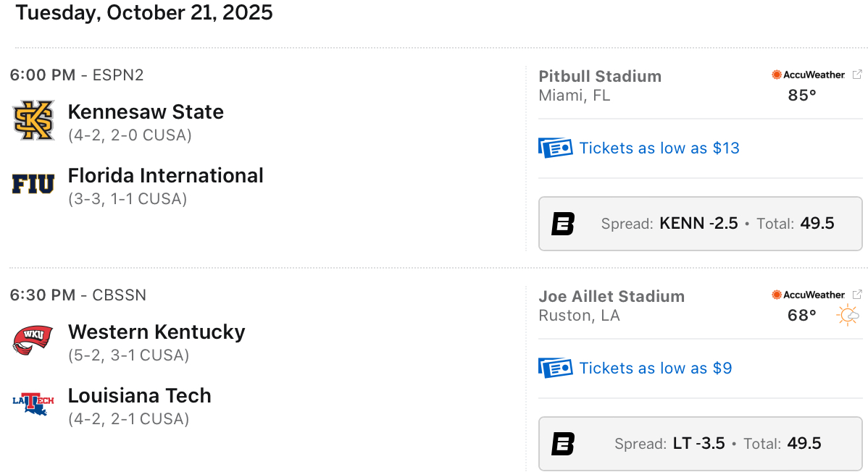
Task: Click the AccuWeather 85° forecast for Miami
Action: coord(802,95)
